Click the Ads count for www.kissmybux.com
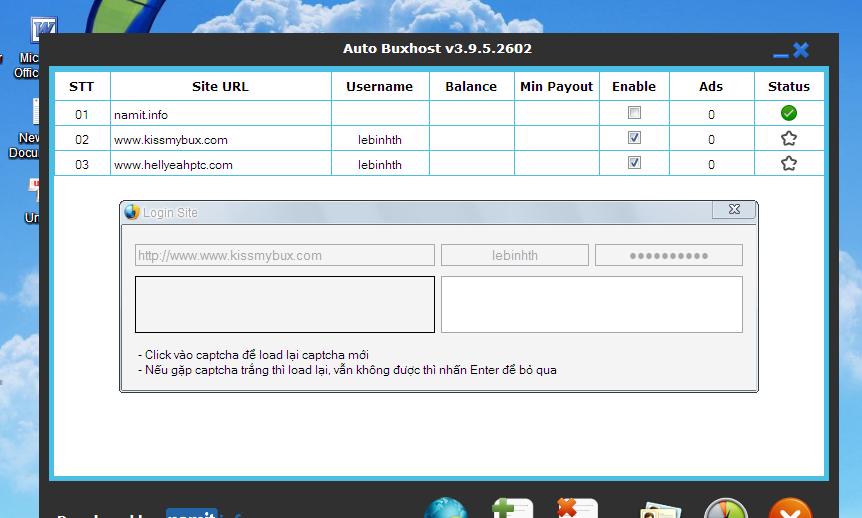 tap(711, 139)
